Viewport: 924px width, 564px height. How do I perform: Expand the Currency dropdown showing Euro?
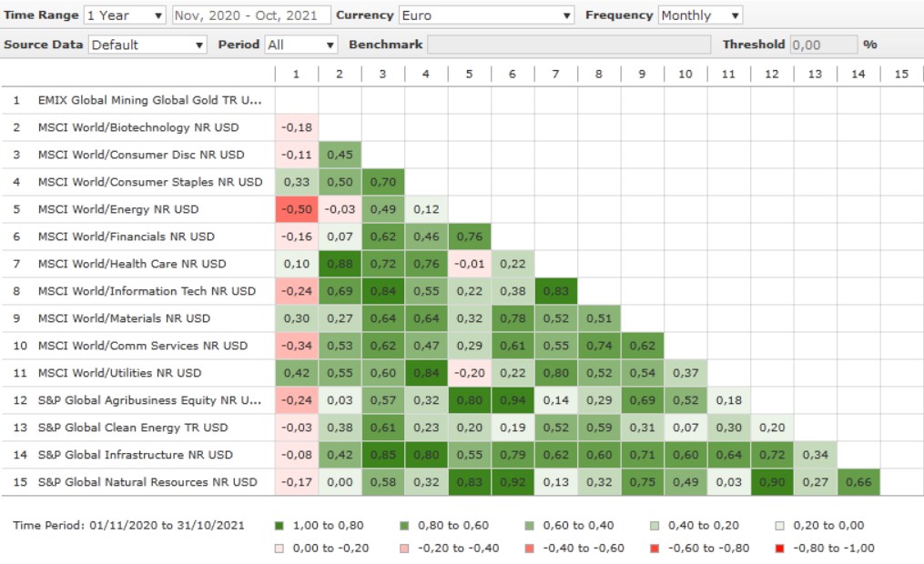pyautogui.click(x=486, y=15)
